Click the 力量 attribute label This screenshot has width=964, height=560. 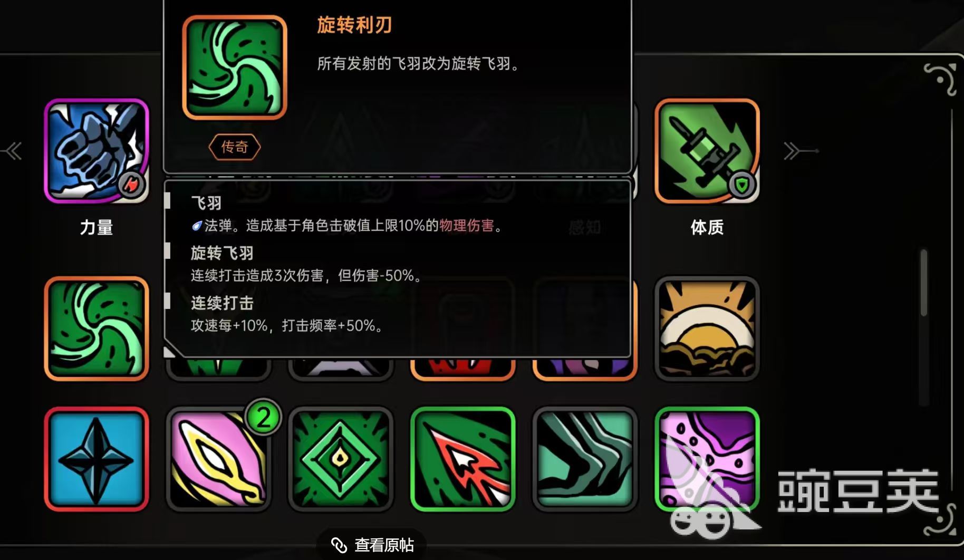[97, 227]
